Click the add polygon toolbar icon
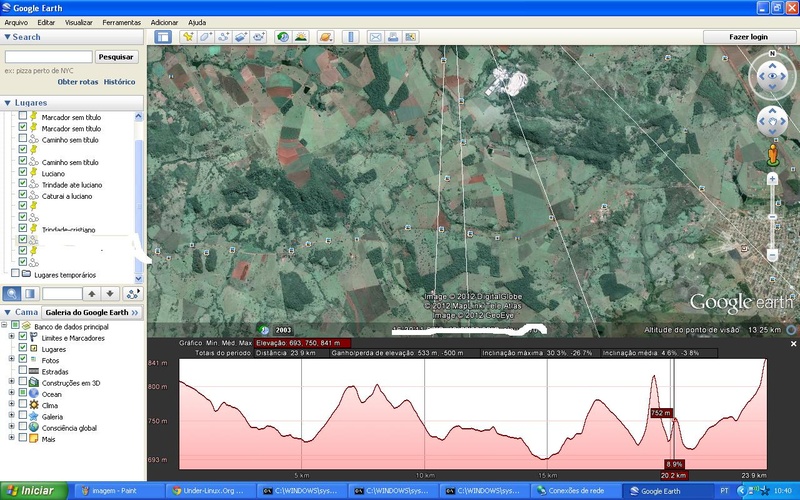This screenshot has width=800, height=500. [206, 37]
